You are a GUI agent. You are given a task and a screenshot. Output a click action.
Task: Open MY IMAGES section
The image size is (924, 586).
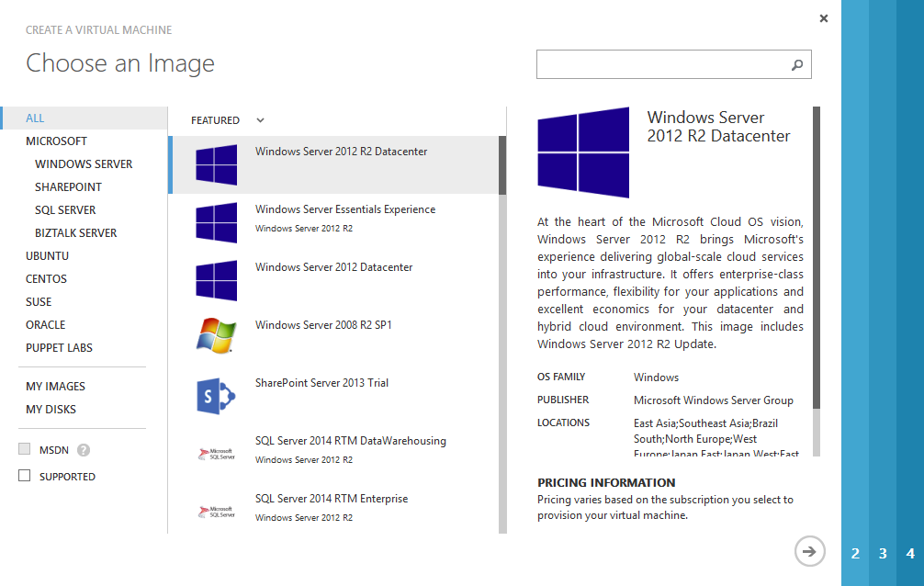point(55,387)
